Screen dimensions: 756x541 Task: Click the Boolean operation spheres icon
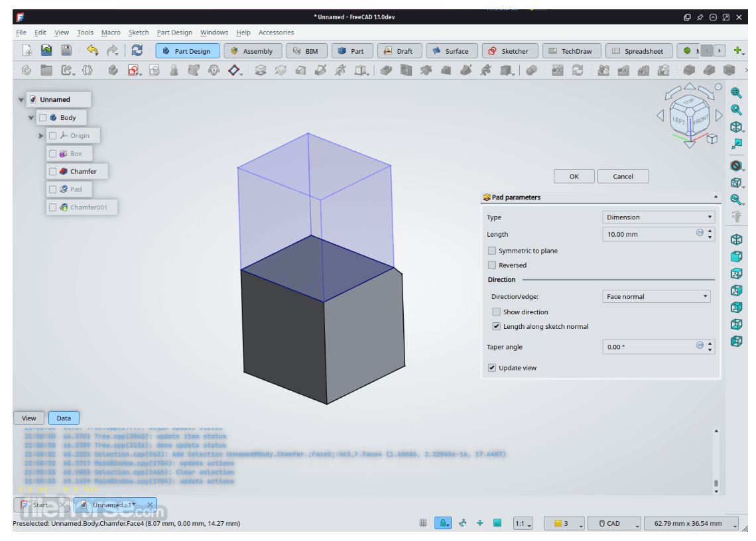point(531,70)
